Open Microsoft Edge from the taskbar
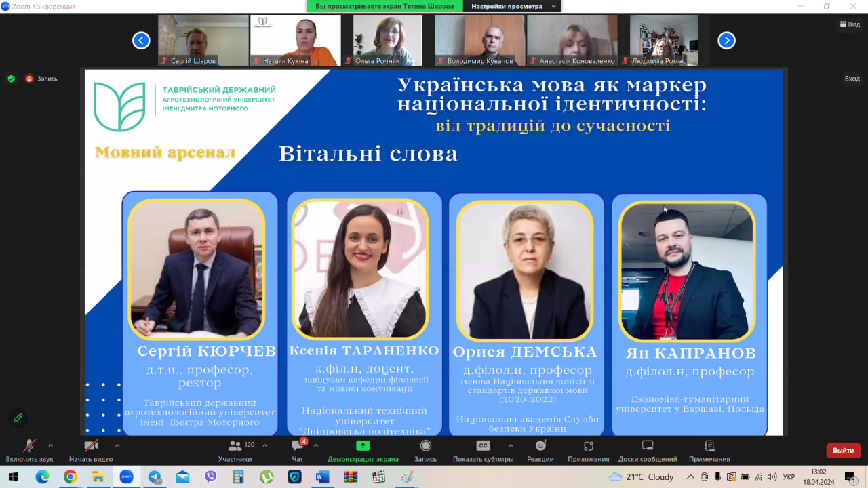The width and height of the screenshot is (868, 488). click(42, 477)
